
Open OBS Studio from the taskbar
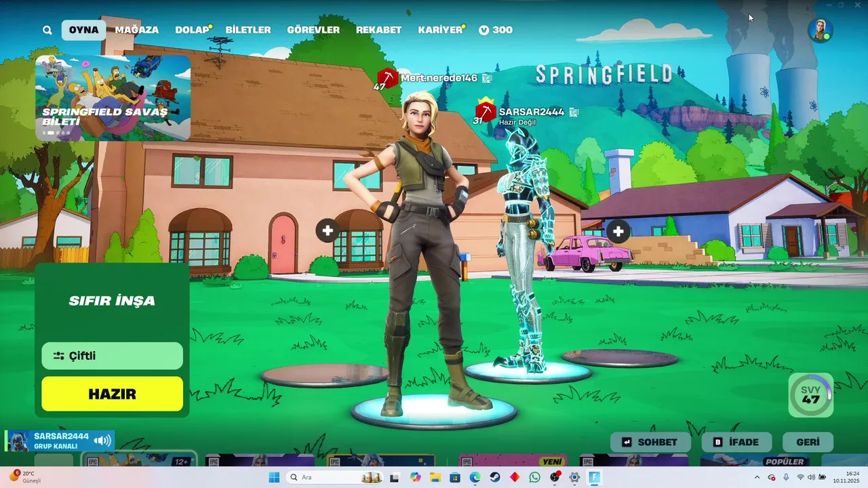coord(555,477)
